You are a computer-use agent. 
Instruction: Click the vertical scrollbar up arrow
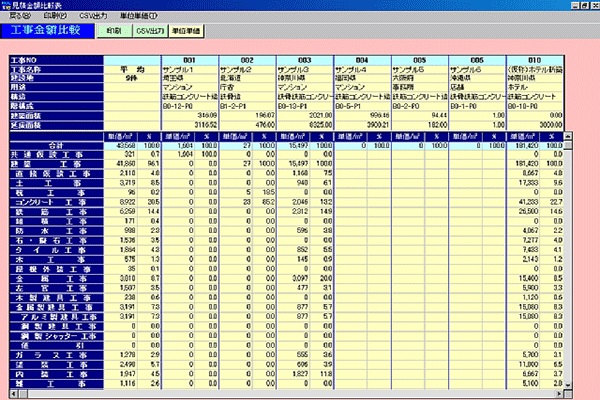point(568,136)
